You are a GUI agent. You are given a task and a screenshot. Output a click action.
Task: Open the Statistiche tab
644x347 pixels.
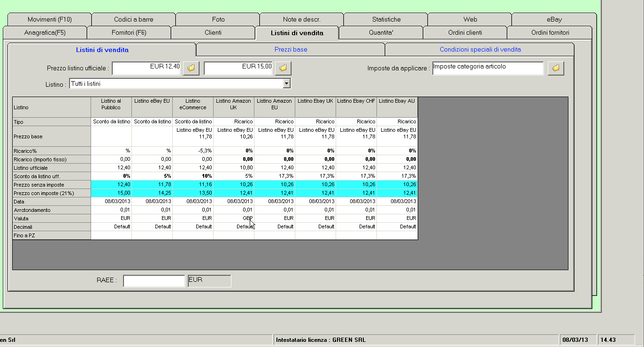click(x=386, y=19)
